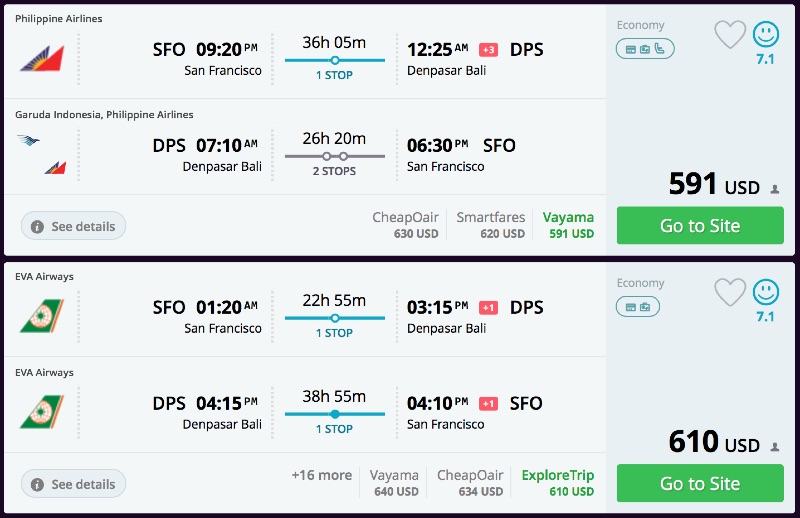Go to Site for the 610 USD fare
800x518 pixels.
700,483
